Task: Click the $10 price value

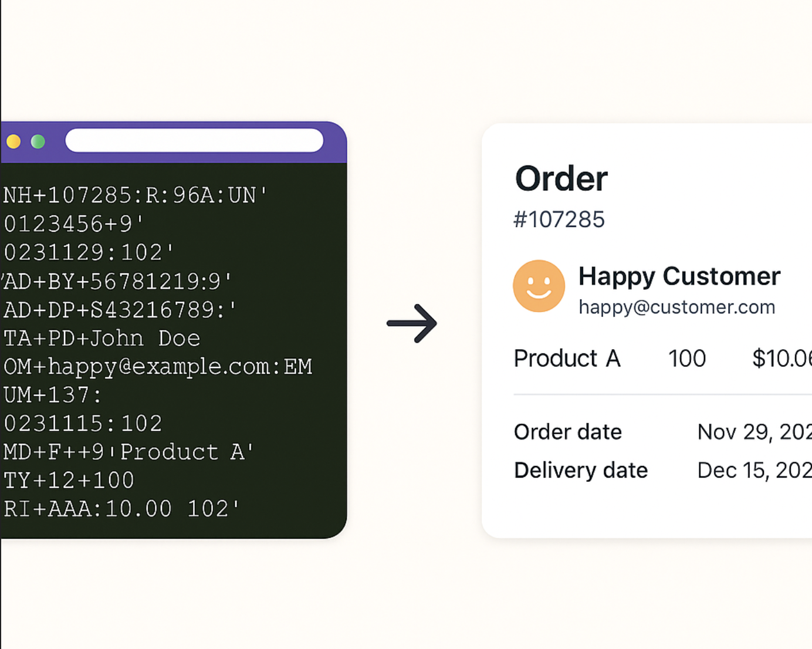Action: 781,358
